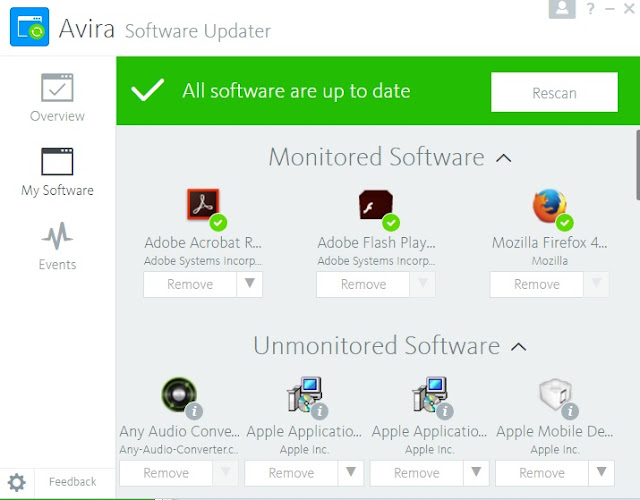Click Remove under first Apple Application item
This screenshot has width=640, height=500.
pyautogui.click(x=291, y=473)
